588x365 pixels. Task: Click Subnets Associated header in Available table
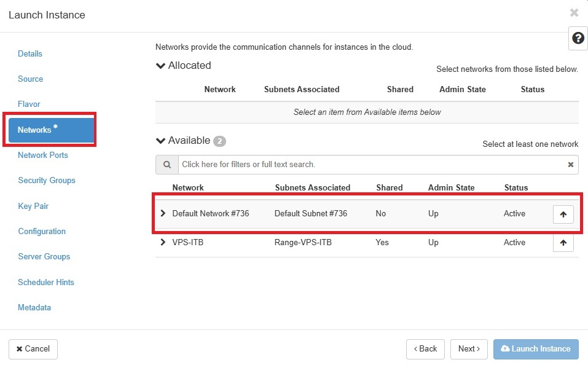pos(312,187)
